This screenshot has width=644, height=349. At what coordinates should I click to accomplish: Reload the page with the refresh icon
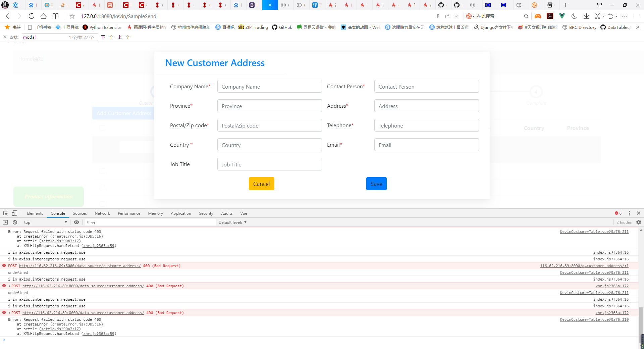click(31, 16)
